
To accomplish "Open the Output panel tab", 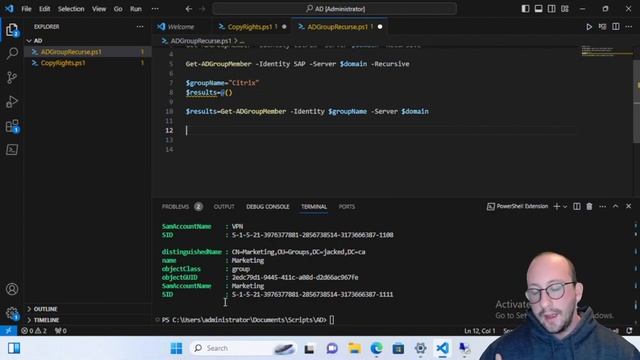I will pos(224,207).
